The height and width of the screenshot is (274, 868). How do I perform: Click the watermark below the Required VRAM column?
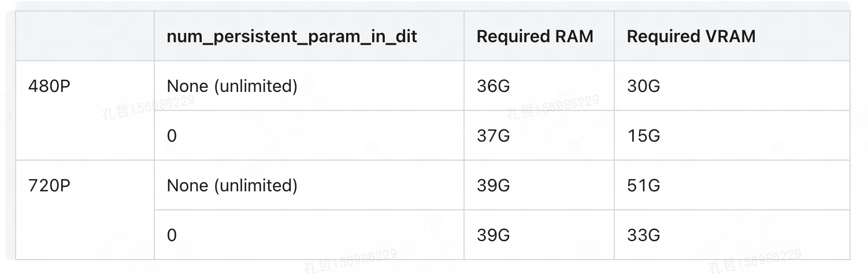click(x=754, y=260)
